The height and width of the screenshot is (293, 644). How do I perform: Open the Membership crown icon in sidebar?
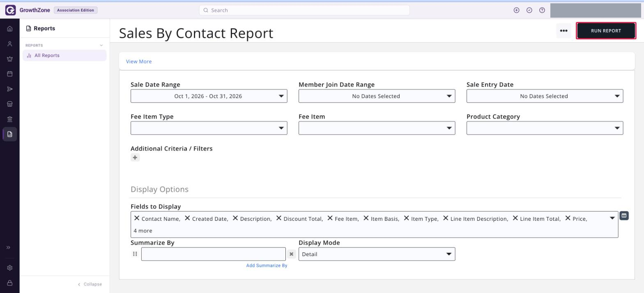[x=10, y=59]
